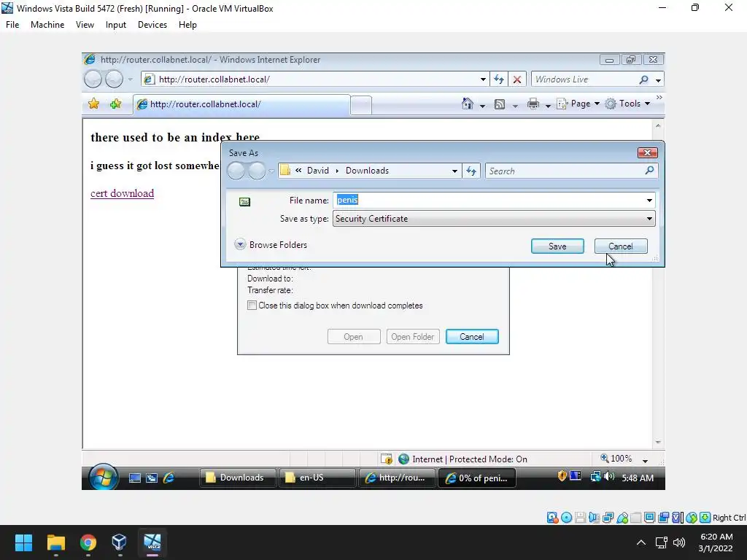This screenshot has width=747, height=560.
Task: Click the Print icon in IE toolbar
Action: point(533,104)
